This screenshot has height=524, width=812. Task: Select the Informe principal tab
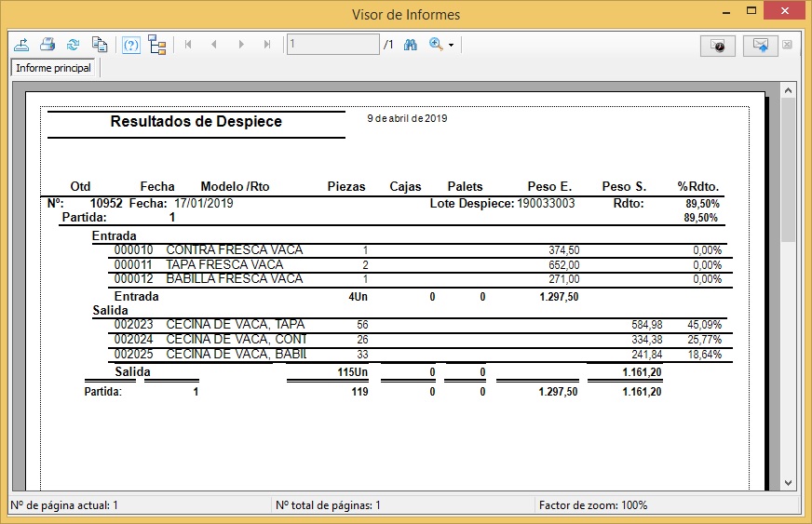[x=54, y=68]
